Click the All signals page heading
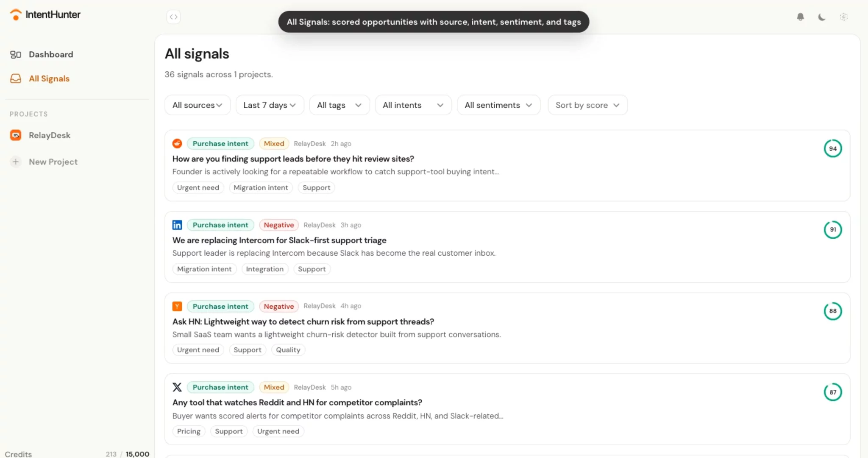 [x=197, y=54]
